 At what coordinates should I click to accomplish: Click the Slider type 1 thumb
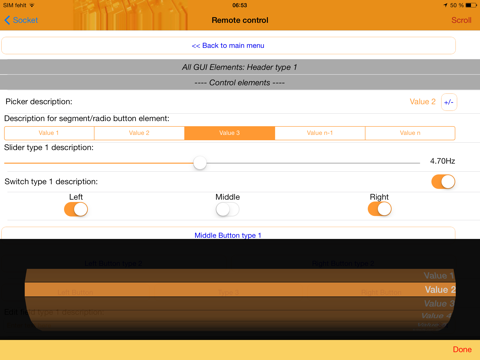click(x=200, y=163)
